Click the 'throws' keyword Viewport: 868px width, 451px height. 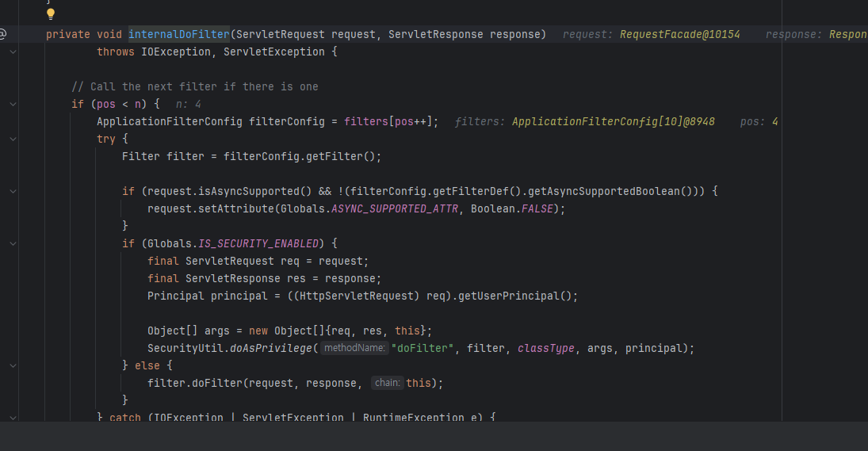click(116, 52)
